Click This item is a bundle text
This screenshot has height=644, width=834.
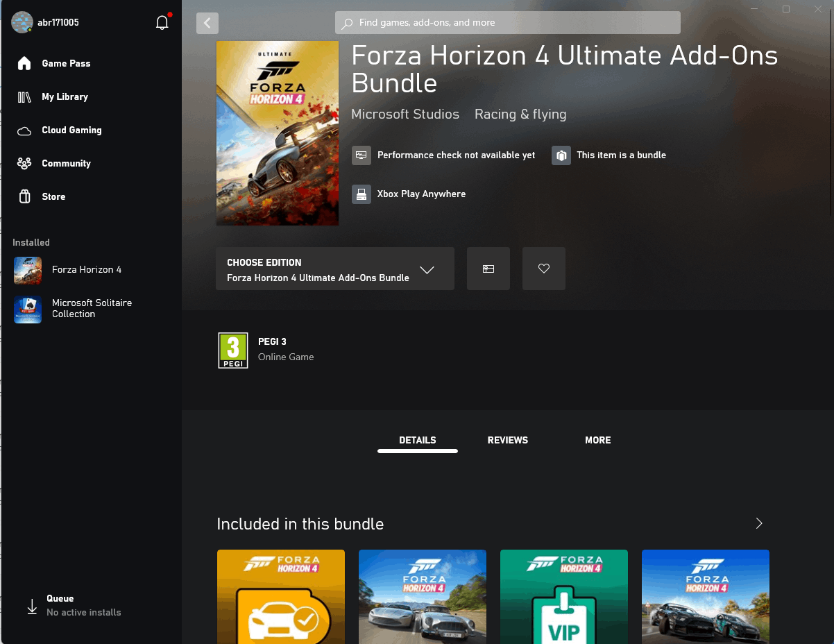[x=622, y=155]
